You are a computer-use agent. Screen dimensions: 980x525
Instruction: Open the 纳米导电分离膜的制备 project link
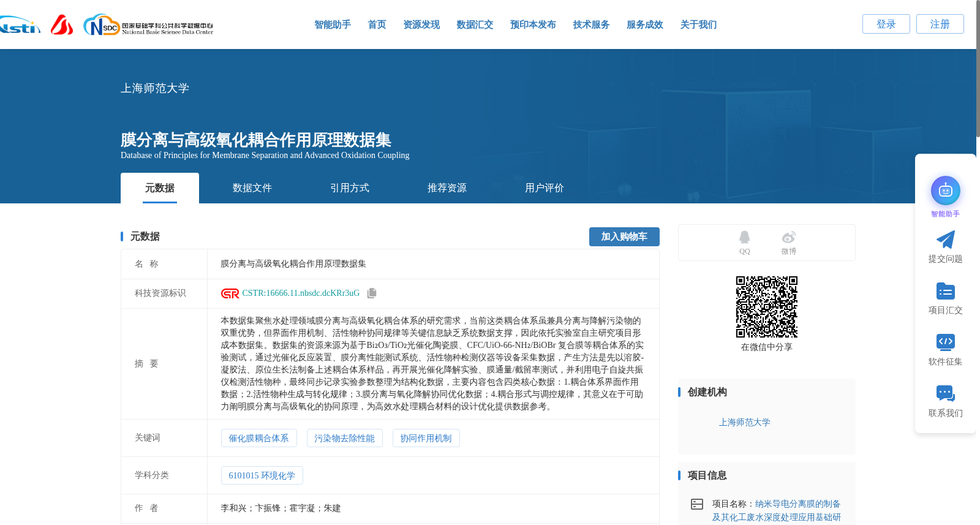click(x=797, y=504)
